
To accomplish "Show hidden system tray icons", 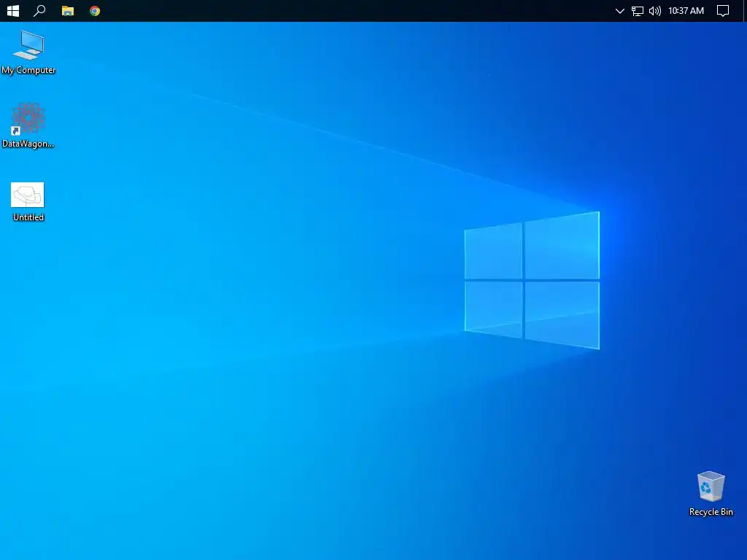I will click(619, 11).
